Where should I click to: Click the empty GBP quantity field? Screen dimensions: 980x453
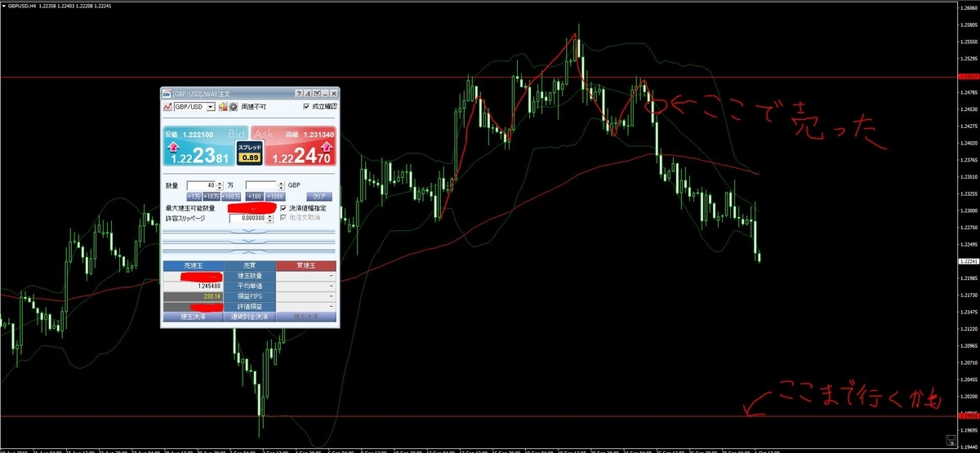click(x=260, y=185)
